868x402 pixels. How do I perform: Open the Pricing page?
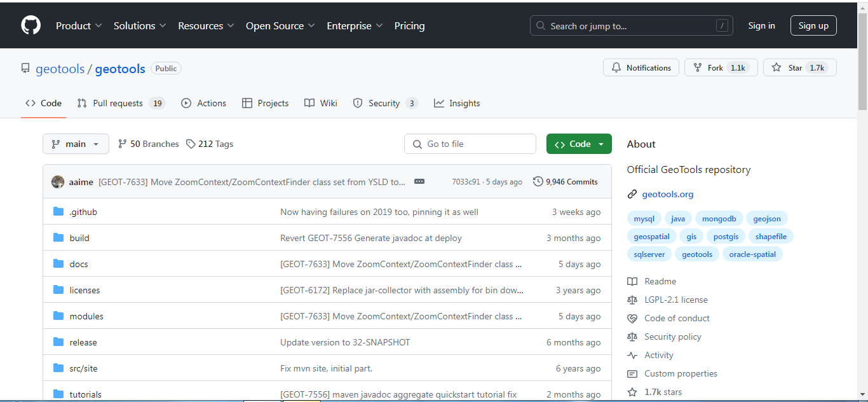coord(409,26)
